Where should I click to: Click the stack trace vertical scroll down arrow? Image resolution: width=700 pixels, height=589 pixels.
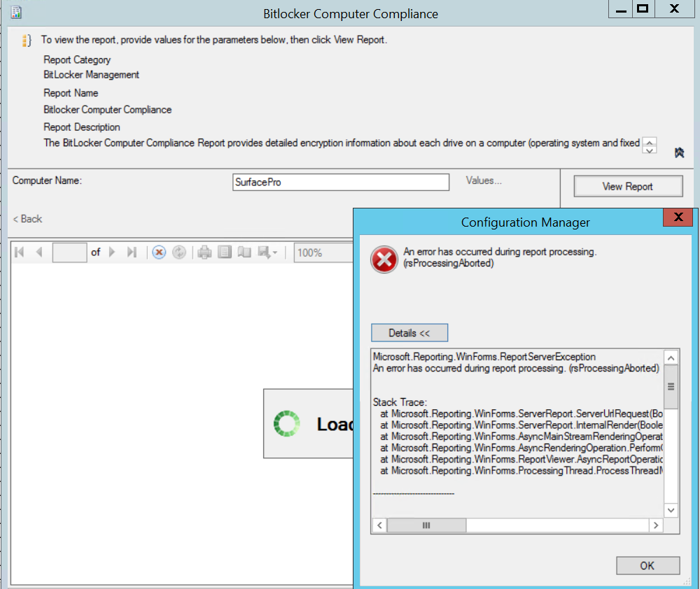(671, 510)
